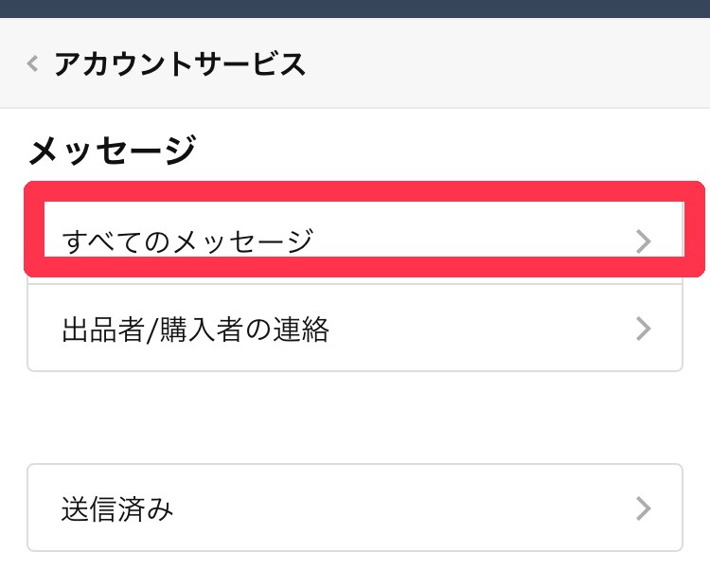Viewport: 710px width, 588px height.
Task: Click the arrow icon on すべてのメッセージ row
Action: tap(644, 241)
